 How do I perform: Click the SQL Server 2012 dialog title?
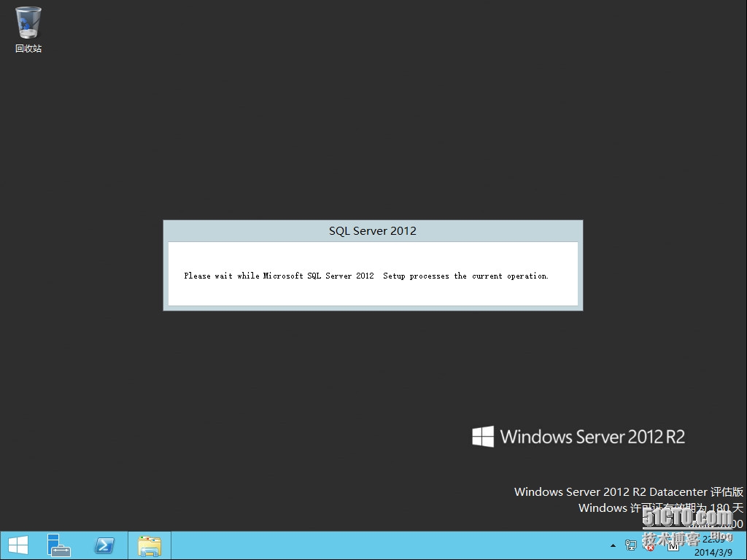click(x=373, y=231)
